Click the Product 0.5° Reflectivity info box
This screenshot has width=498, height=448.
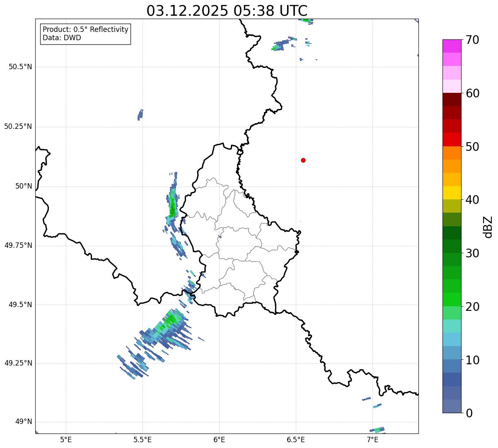(x=85, y=34)
